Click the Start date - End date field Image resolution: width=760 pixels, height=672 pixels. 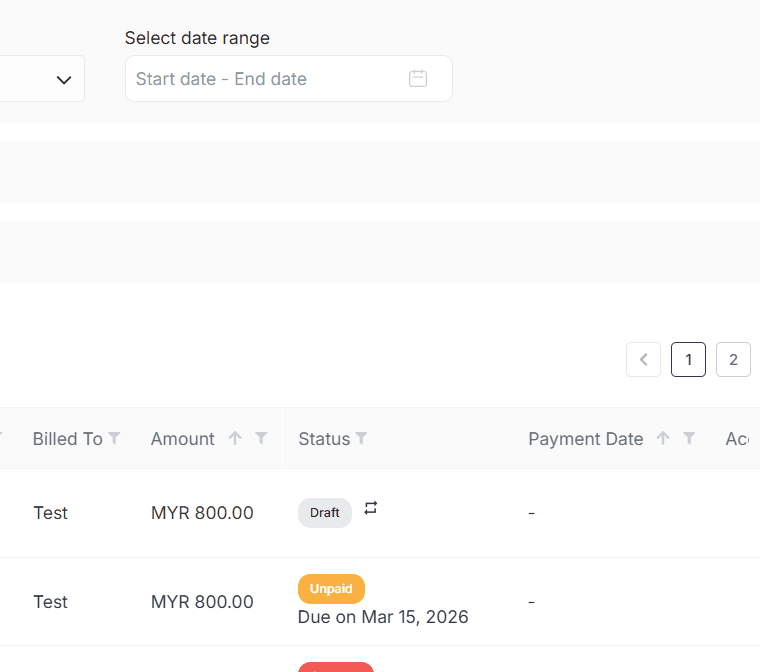pos(265,79)
